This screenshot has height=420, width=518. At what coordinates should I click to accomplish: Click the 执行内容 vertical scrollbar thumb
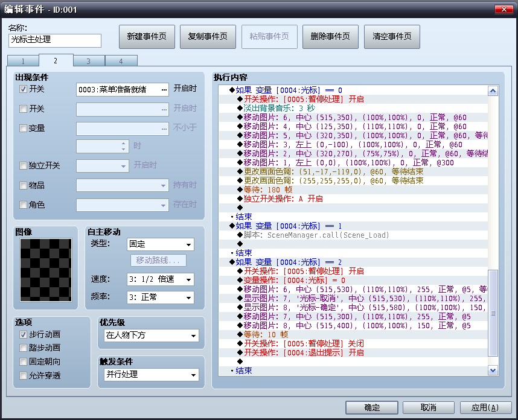(x=493, y=313)
